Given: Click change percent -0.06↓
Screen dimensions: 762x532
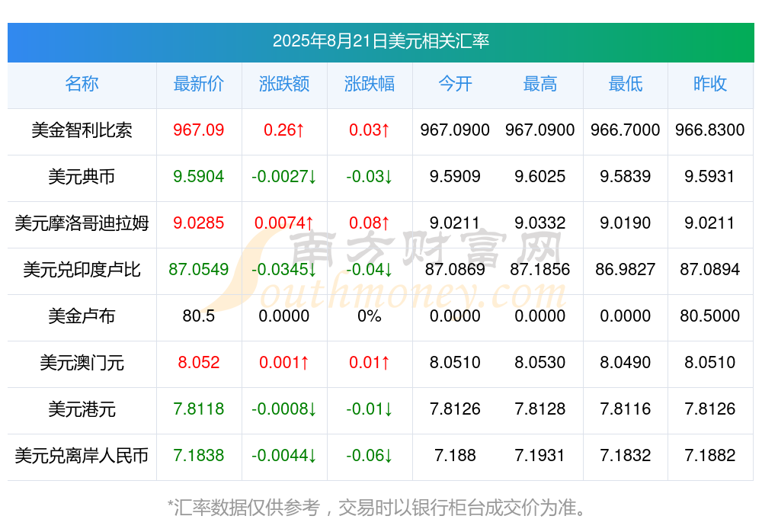Looking at the screenshot, I should pyautogui.click(x=370, y=456).
